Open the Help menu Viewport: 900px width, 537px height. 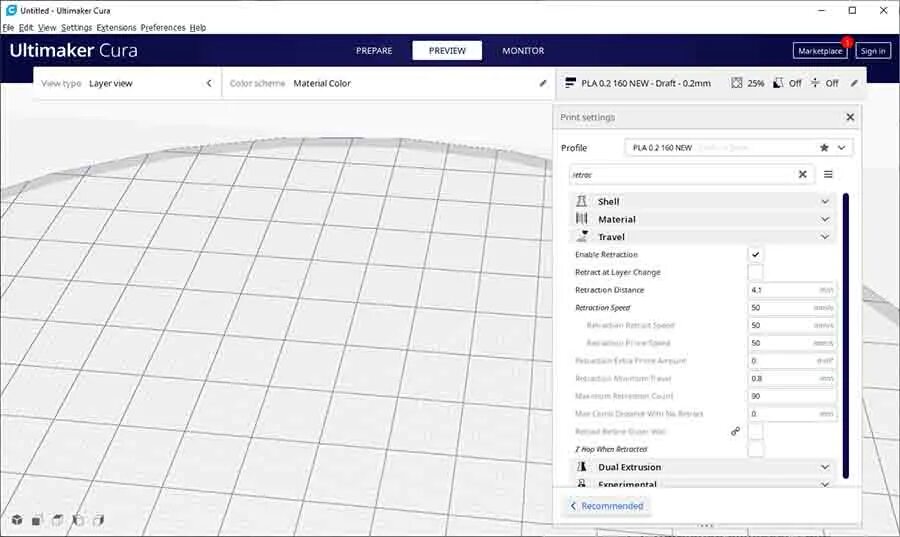click(x=197, y=28)
